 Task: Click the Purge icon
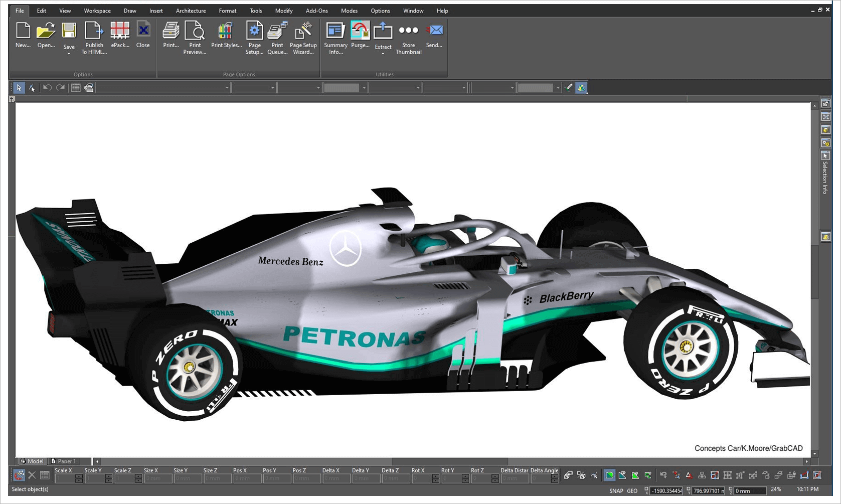(360, 31)
